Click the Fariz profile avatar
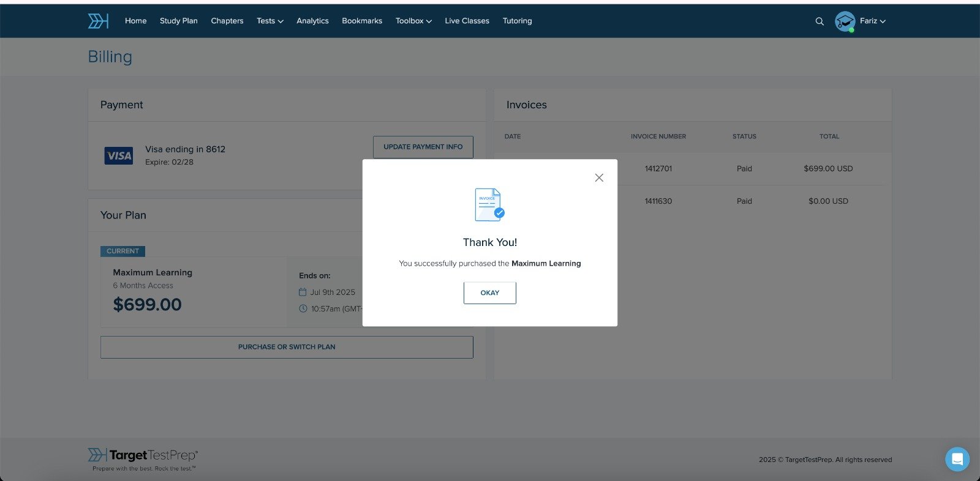Viewport: 980px width, 481px height. (x=845, y=21)
